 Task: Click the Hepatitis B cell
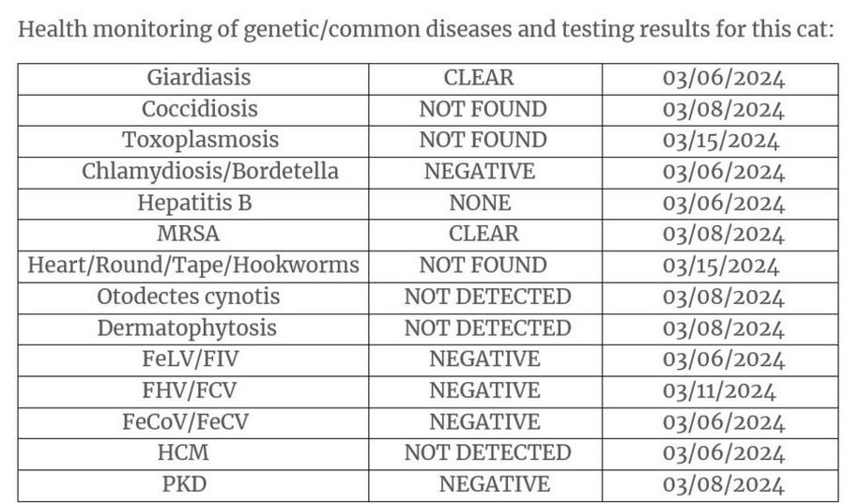pos(194,203)
